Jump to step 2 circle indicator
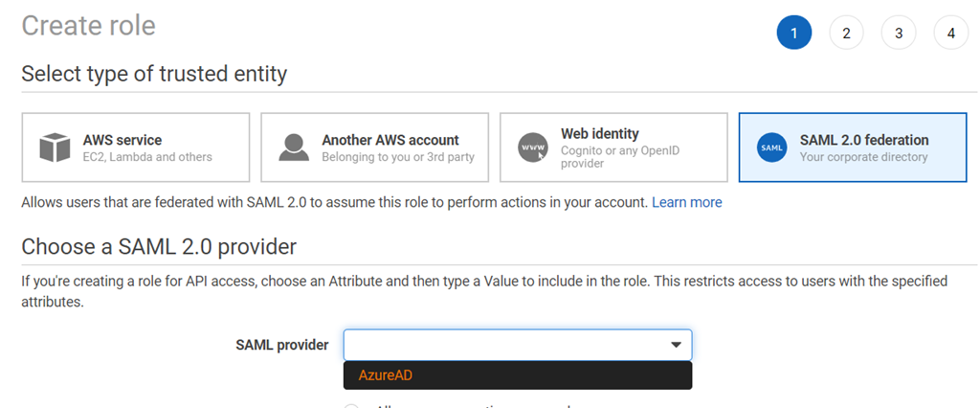The height and width of the screenshot is (408, 980). 846,33
